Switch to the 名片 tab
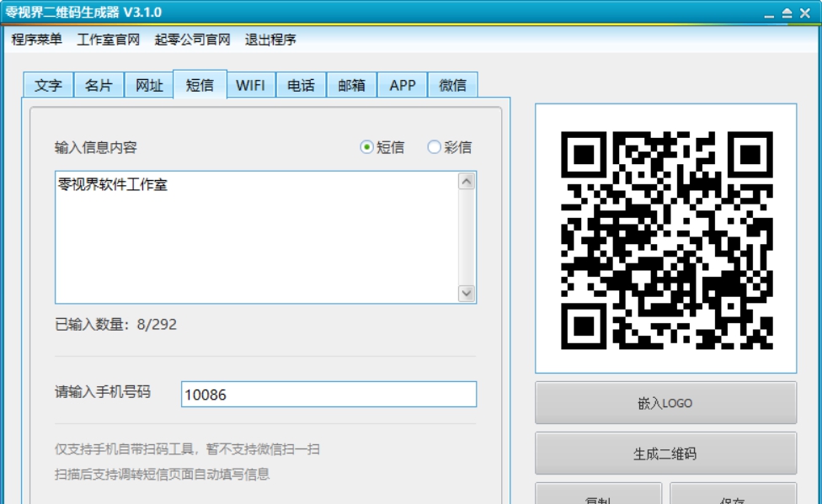 [99, 85]
